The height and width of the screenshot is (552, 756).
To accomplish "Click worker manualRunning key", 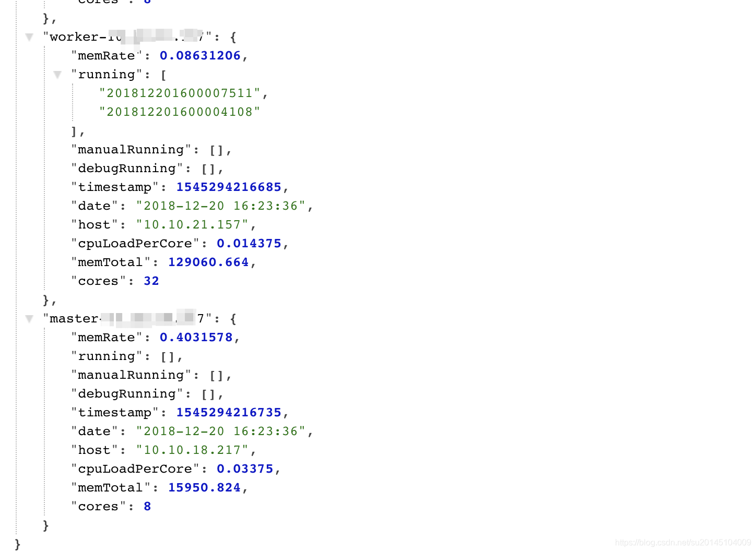I will point(132,150).
